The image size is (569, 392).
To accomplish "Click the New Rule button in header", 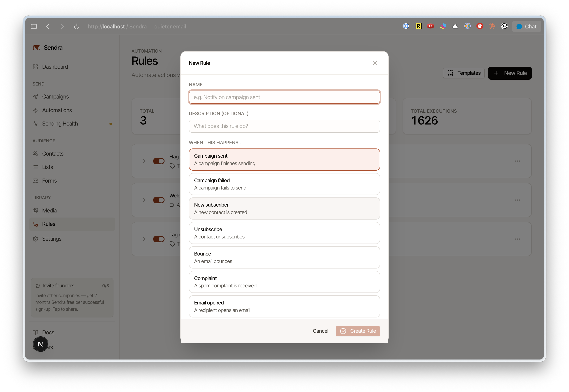I will click(x=510, y=73).
